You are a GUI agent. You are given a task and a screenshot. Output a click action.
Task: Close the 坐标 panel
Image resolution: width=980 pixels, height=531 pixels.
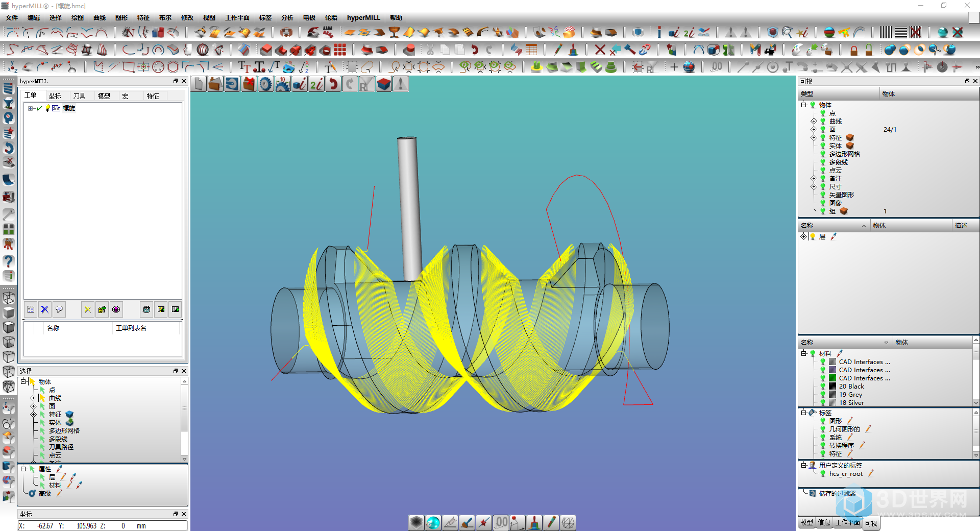pos(184,514)
